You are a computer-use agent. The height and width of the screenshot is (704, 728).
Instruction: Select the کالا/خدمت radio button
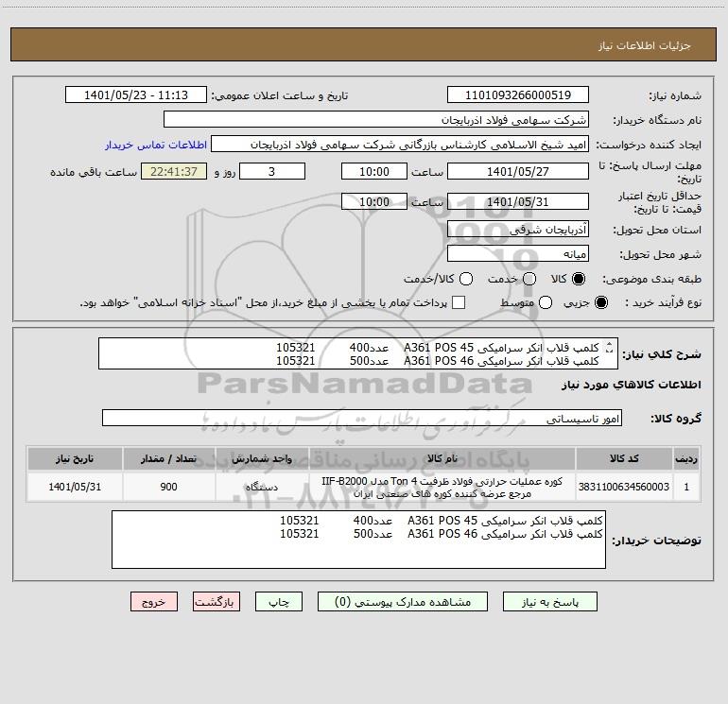(466, 279)
